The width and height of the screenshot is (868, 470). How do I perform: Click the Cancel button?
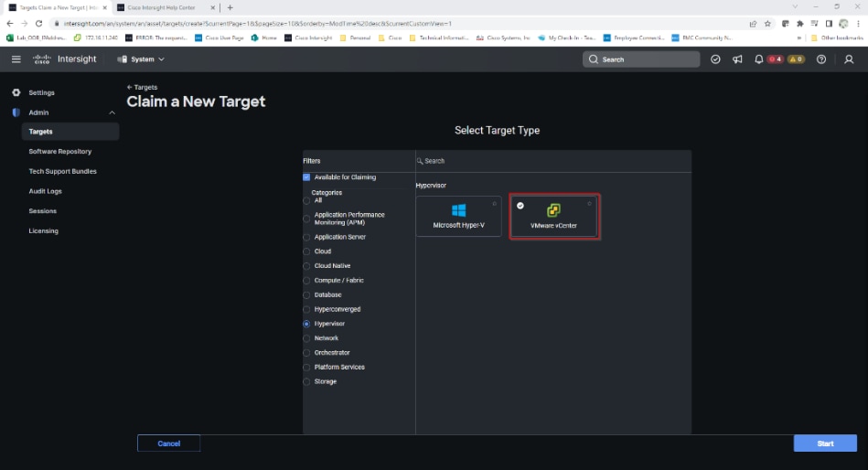coord(169,443)
